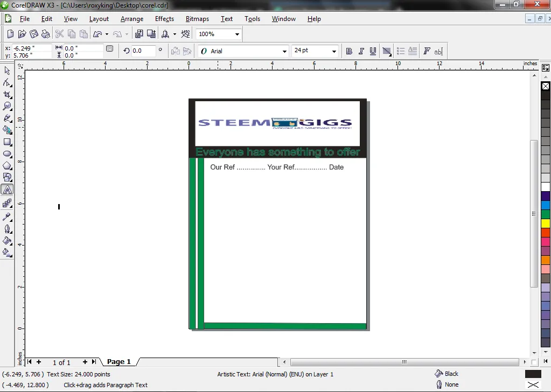Open the Arrange menu
Viewport: 551px width, 392px height.
(x=132, y=19)
